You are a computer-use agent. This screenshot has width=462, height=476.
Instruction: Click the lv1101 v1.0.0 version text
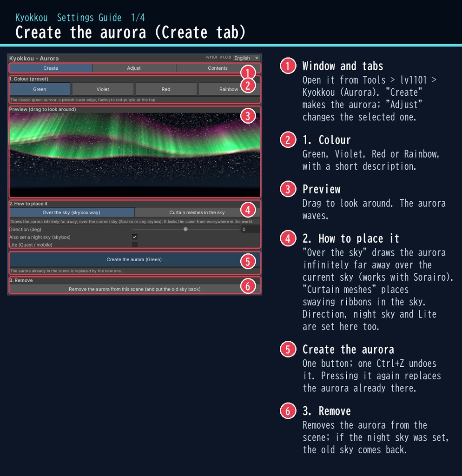(x=218, y=57)
